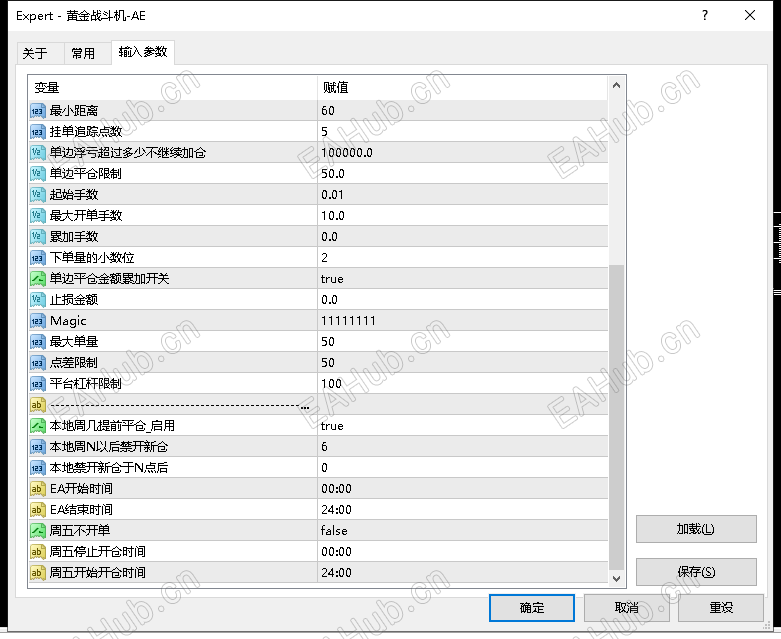The height and width of the screenshot is (639, 781).
Task: Select the 周五停止开仓时间 variable name
Action: coord(98,552)
